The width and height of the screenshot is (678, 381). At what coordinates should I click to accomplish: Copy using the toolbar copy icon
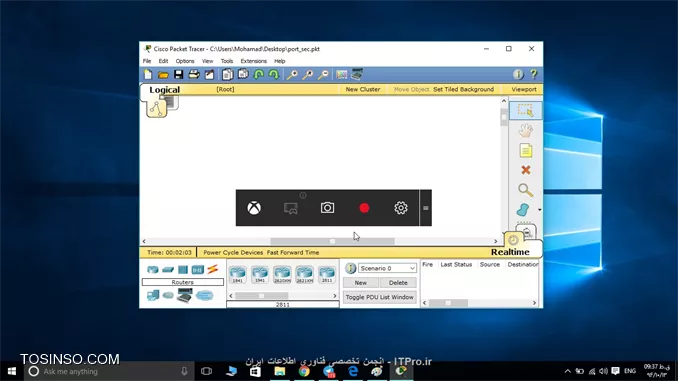(x=227, y=74)
